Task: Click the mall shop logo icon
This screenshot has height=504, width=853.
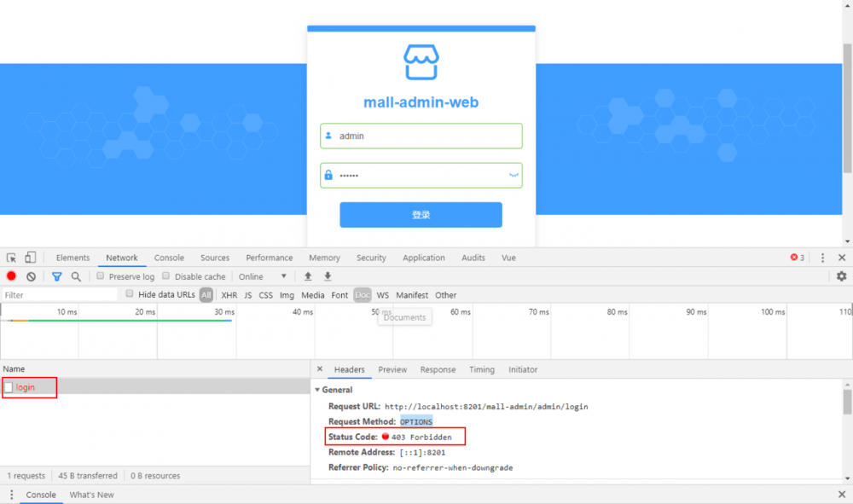Action: pos(421,62)
